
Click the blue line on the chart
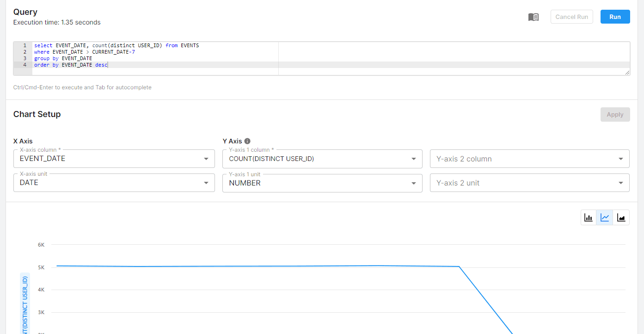tap(231, 266)
